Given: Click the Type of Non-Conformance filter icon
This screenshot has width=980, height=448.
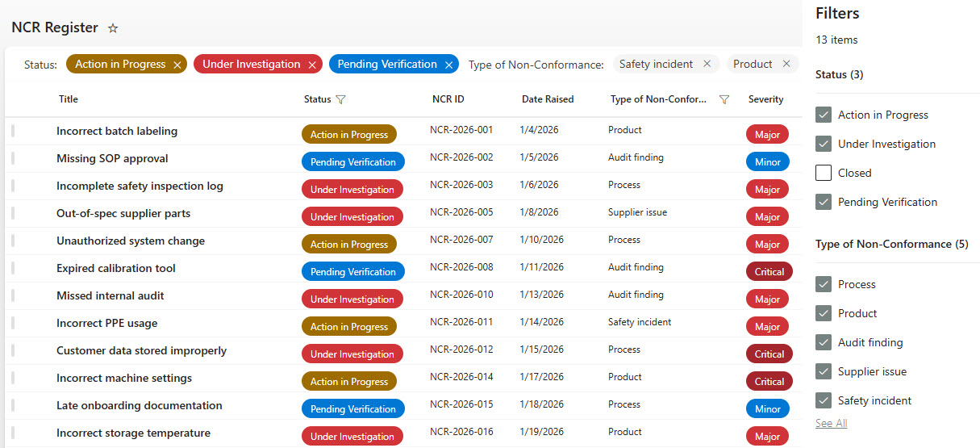Looking at the screenshot, I should click(724, 99).
